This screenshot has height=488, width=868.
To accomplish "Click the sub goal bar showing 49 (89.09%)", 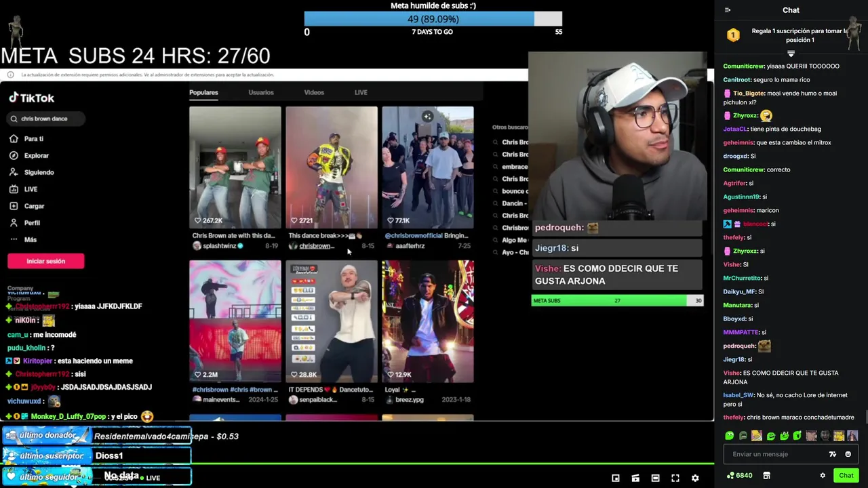I will (433, 19).
